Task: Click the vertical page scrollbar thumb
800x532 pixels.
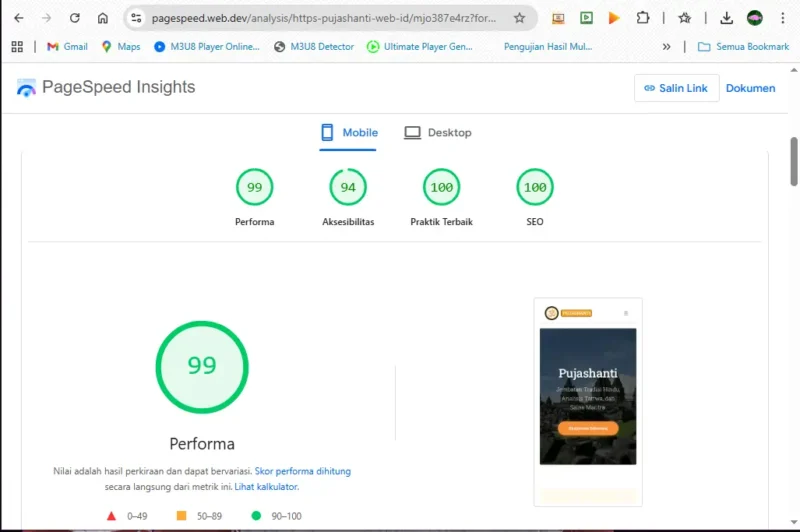Action: pos(794,161)
